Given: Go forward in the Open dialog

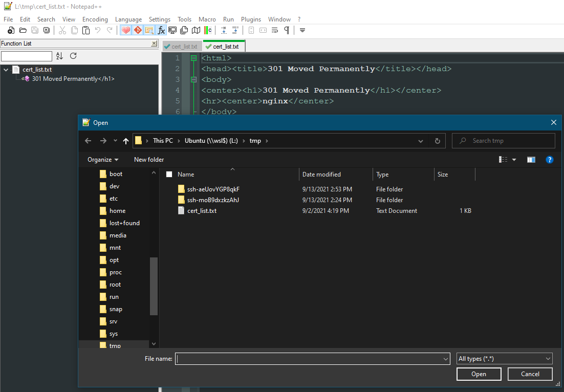Looking at the screenshot, I should [x=103, y=141].
